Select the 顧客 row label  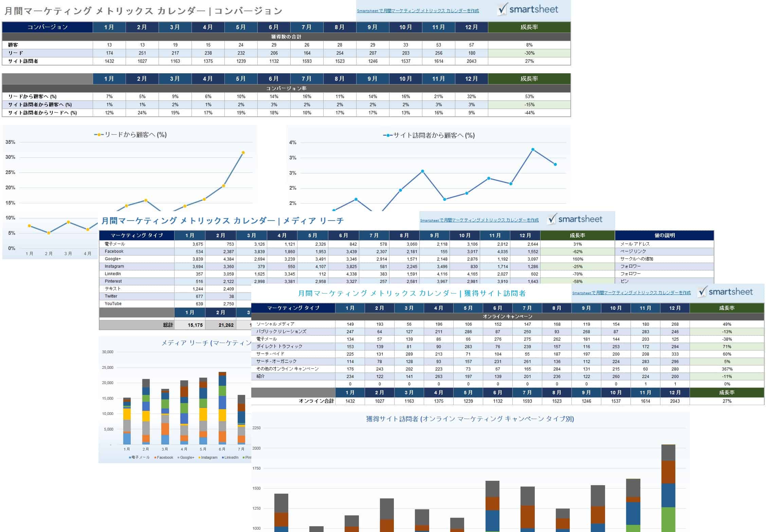[x=48, y=45]
